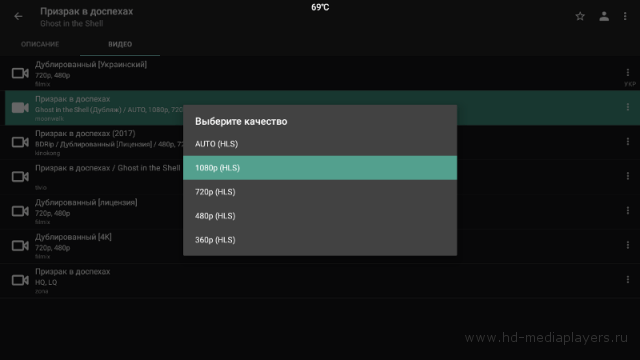The image size is (640, 360).
Task: Click the Выберите качество dialog title
Action: tap(241, 121)
